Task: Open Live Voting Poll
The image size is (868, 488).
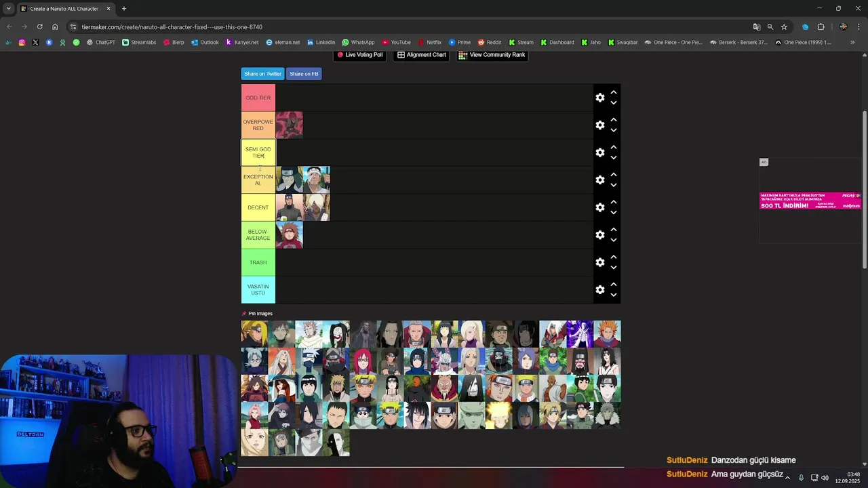Action: [x=359, y=55]
